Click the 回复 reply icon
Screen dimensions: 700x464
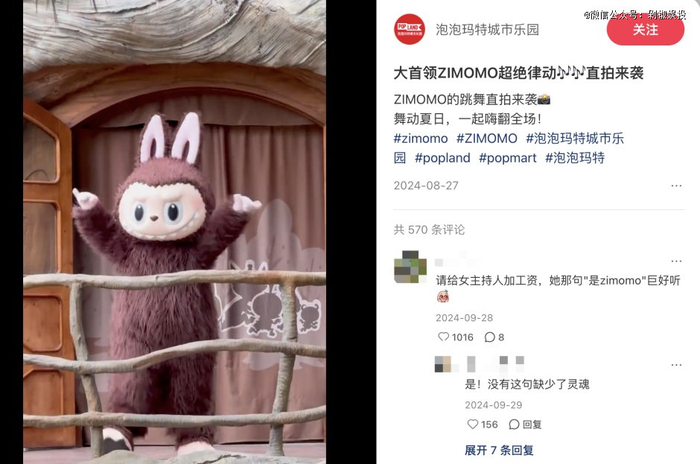click(x=525, y=424)
